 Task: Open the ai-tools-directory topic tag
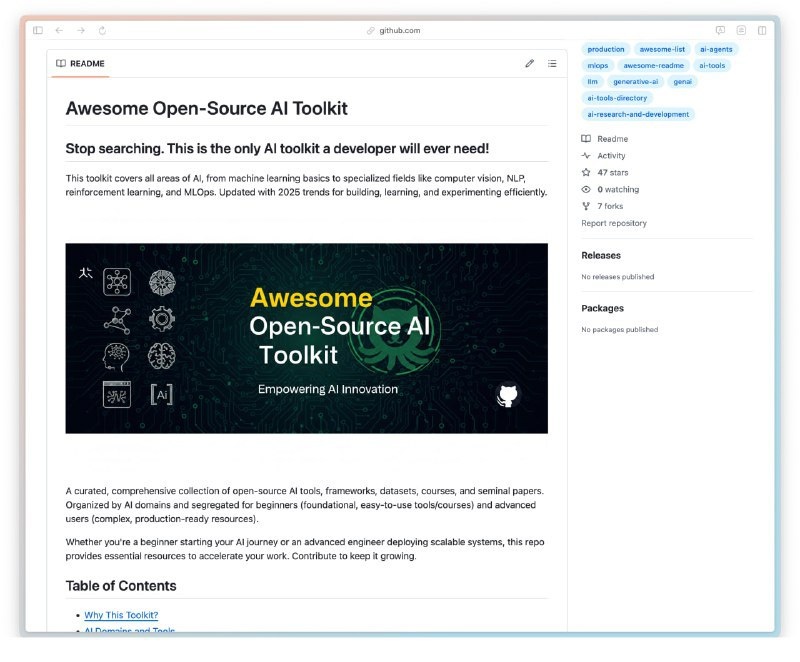point(617,98)
